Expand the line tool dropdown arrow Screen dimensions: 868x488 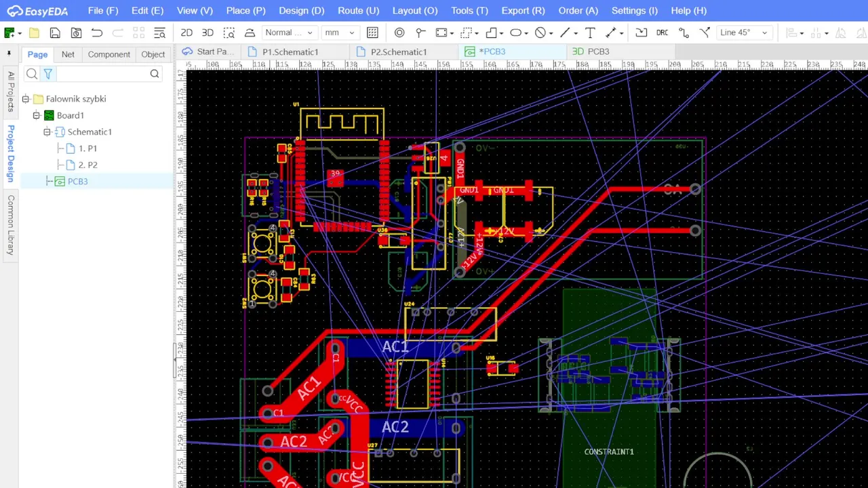576,33
